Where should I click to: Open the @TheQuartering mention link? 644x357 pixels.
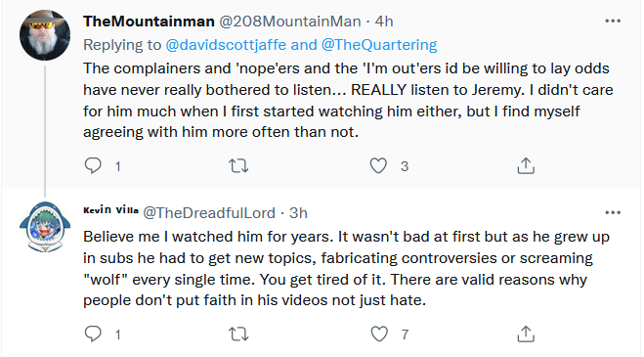(379, 44)
